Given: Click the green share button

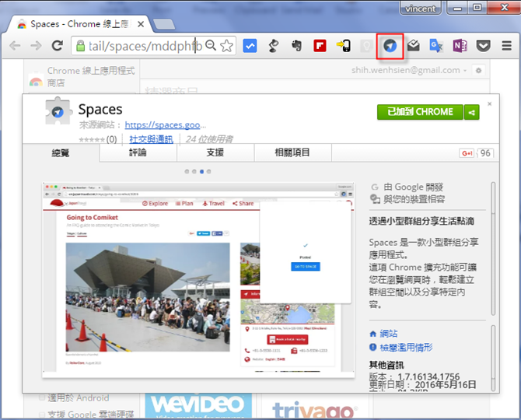Looking at the screenshot, I should tap(471, 112).
